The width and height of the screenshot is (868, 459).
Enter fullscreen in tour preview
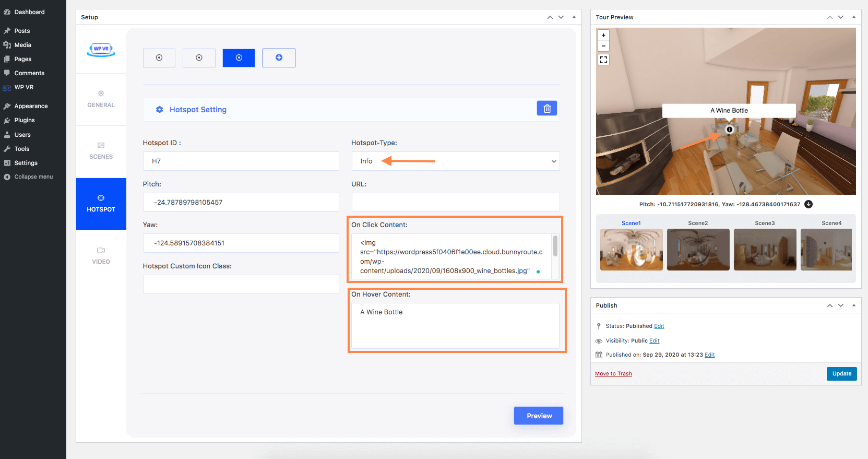click(603, 60)
